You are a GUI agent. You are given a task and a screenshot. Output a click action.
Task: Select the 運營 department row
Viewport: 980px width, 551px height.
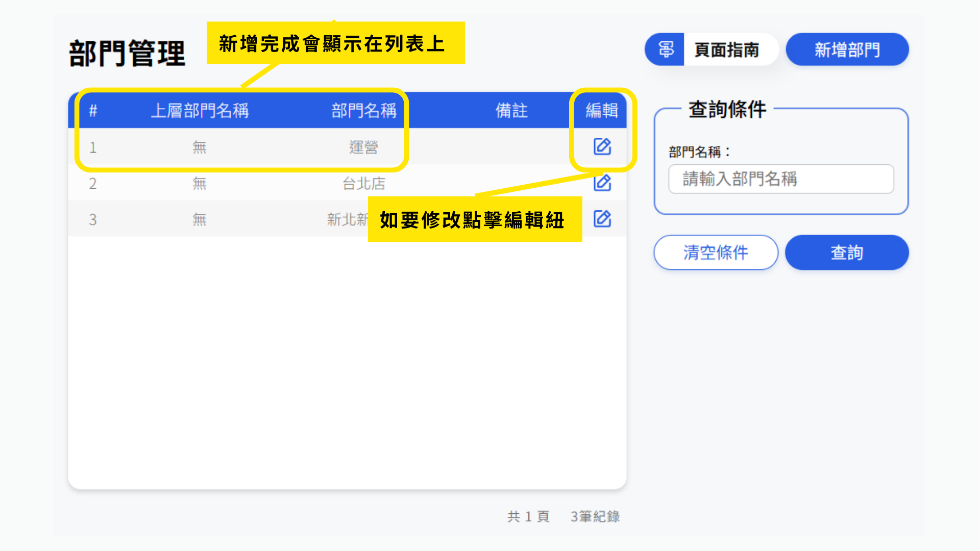(363, 147)
